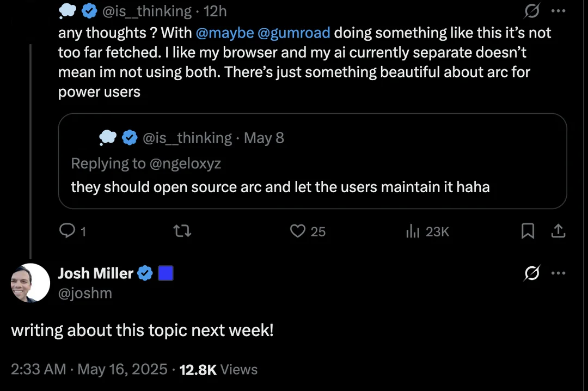Open Josh Miller's profile picture
This screenshot has height=391, width=588.
pos(30,283)
